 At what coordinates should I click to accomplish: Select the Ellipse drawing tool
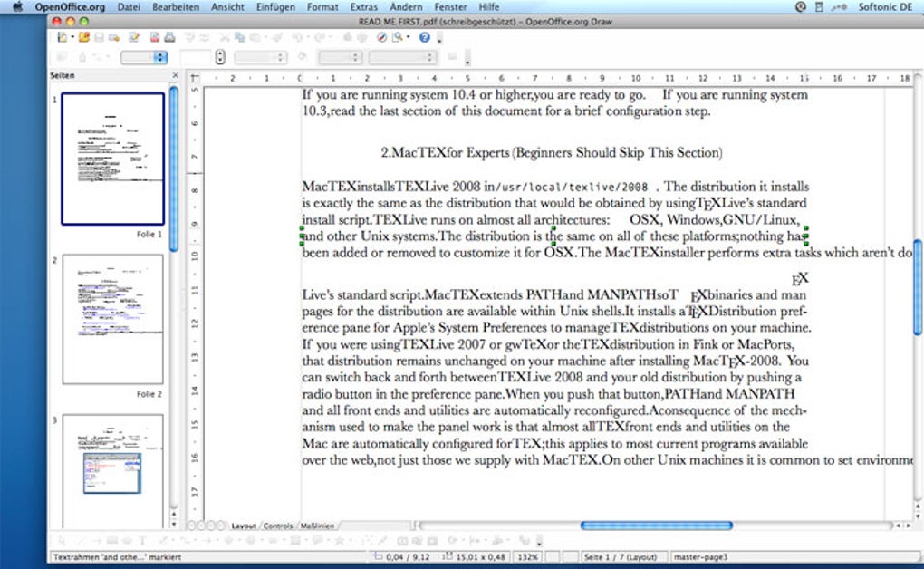[127, 540]
